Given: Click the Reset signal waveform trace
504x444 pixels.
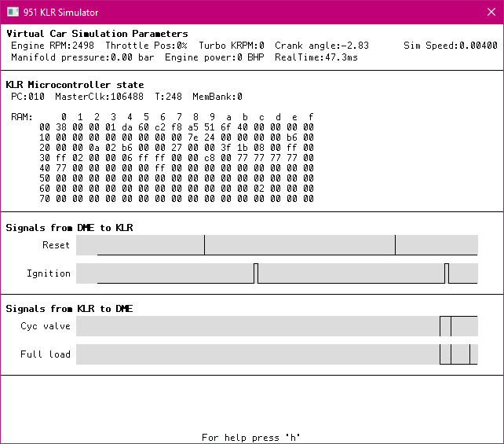Looking at the screenshot, I should tap(277, 245).
